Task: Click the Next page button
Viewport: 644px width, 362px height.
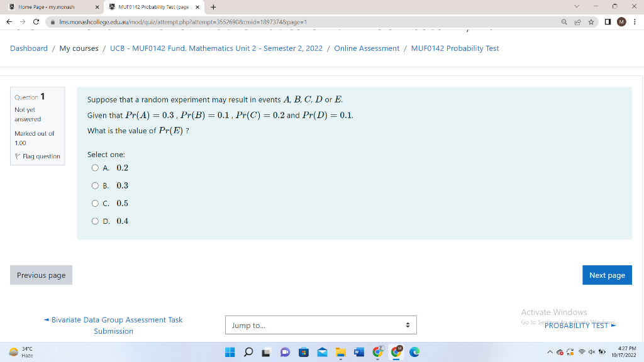Action: coord(606,275)
